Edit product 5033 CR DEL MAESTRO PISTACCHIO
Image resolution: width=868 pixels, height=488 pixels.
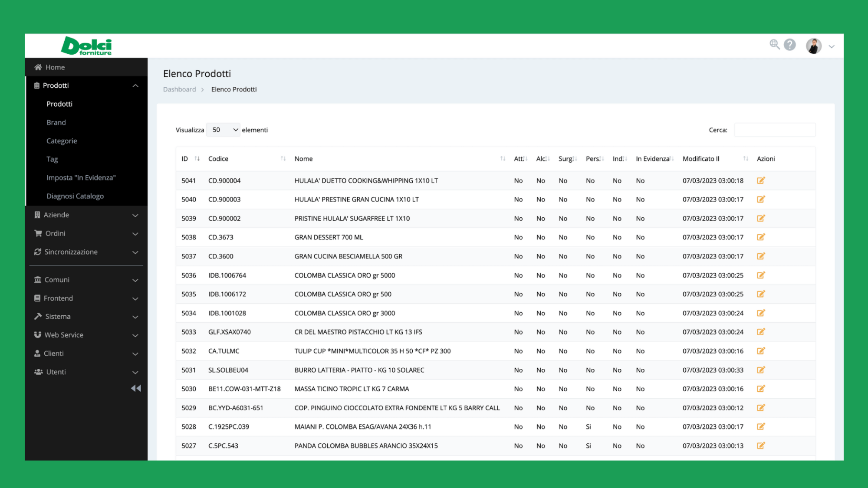tap(761, 332)
